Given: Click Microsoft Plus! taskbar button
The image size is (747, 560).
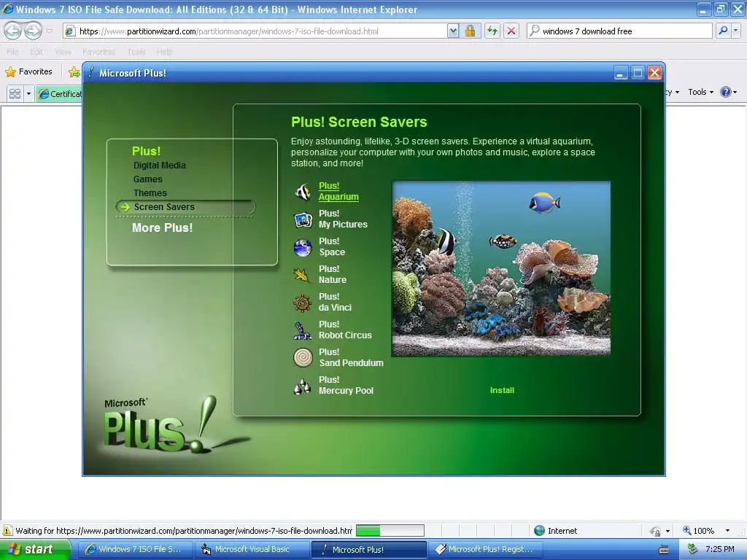Looking at the screenshot, I should click(x=368, y=550).
